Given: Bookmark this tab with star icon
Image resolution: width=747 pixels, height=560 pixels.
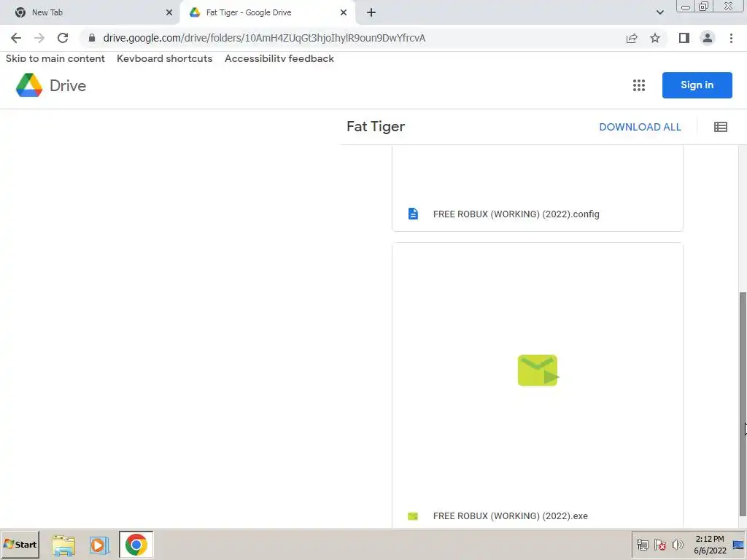Looking at the screenshot, I should (x=655, y=38).
